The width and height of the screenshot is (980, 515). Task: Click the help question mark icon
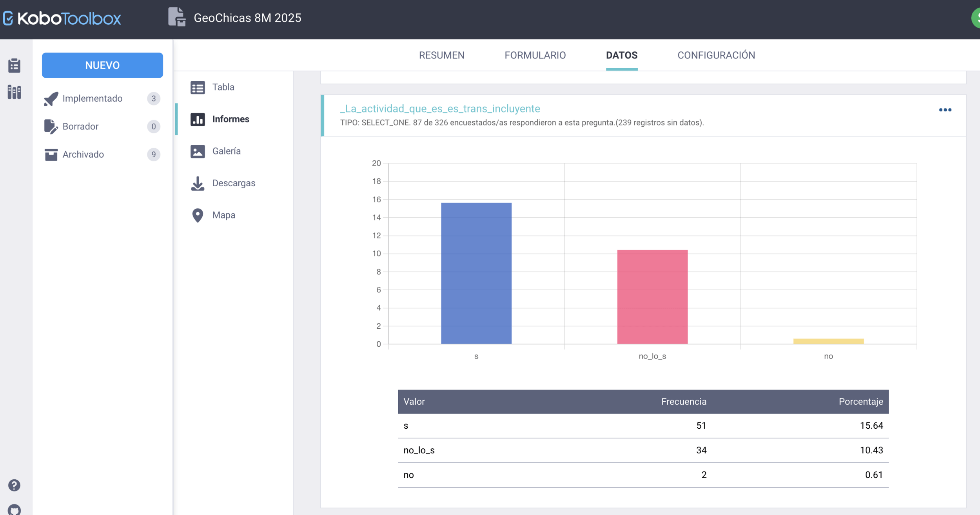15,485
